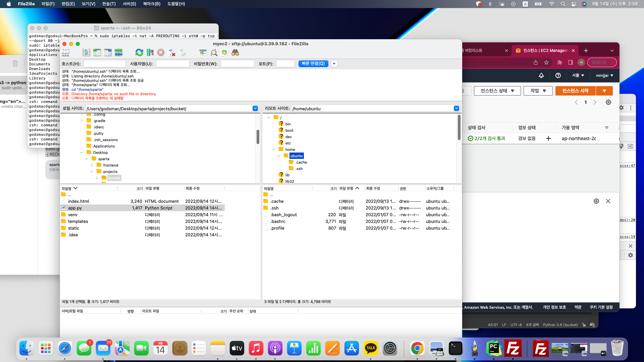
Task: Open Chrome extensions puzzle icon
Action: click(x=559, y=62)
